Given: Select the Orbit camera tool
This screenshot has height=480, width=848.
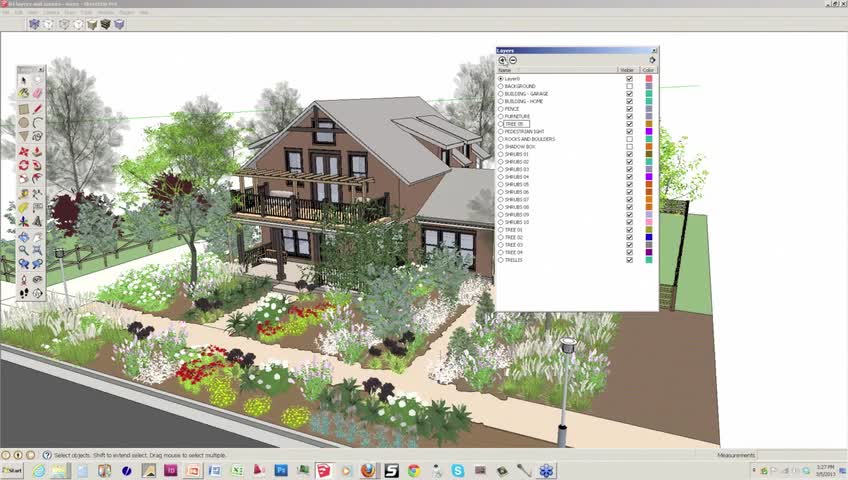Looking at the screenshot, I should click(x=23, y=237).
